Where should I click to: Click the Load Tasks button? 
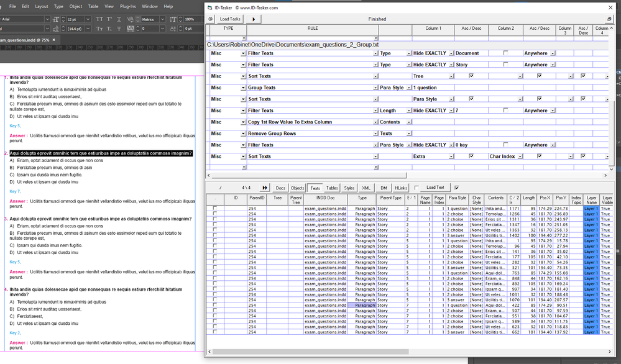click(230, 19)
